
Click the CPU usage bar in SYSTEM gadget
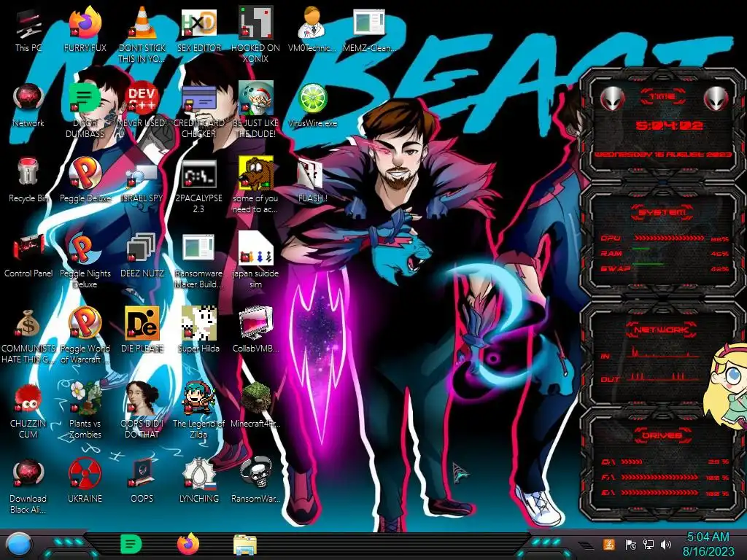[x=669, y=238]
